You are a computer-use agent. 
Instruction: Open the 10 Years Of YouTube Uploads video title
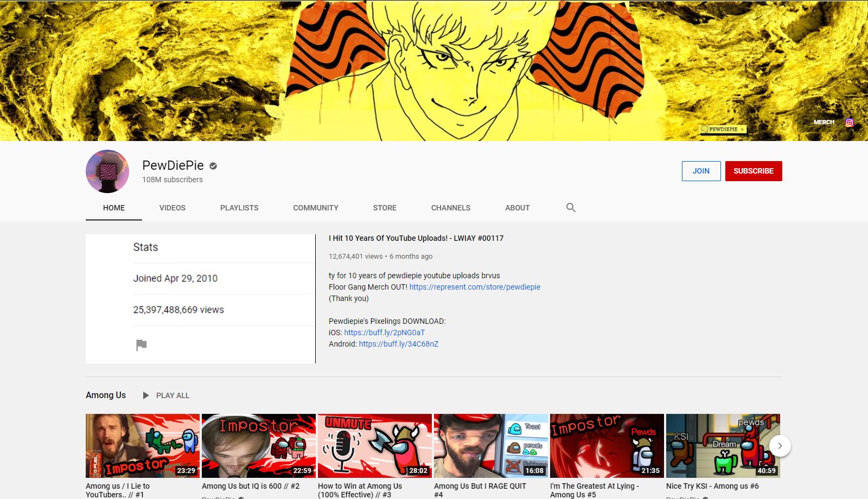pyautogui.click(x=416, y=238)
